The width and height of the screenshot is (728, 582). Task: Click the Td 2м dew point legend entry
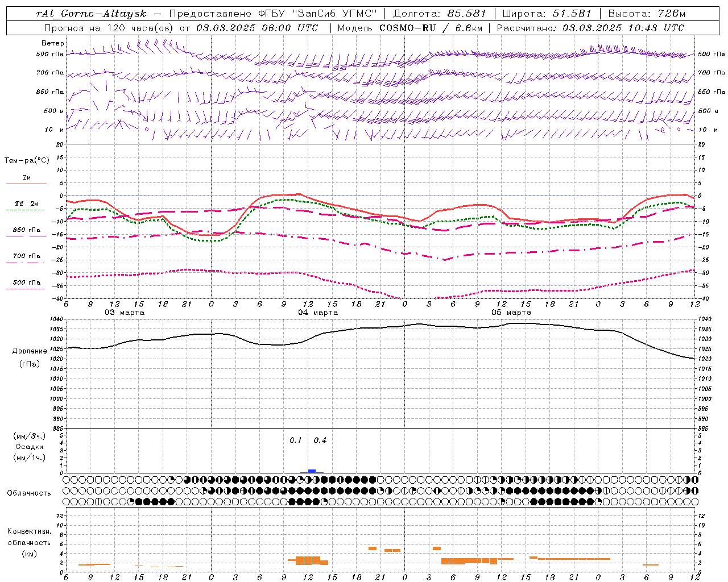click(27, 203)
